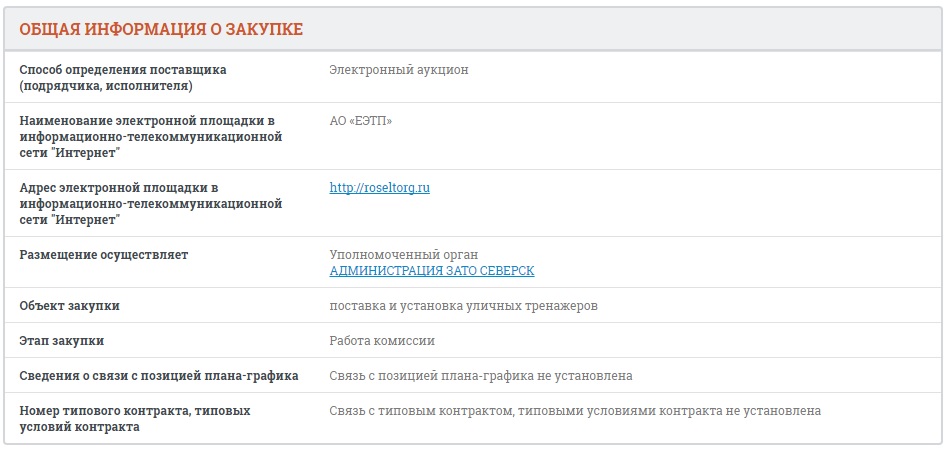Image resolution: width=950 pixels, height=451 pixels.
Task: Select the типовой контракт connection not established value
Action: (x=575, y=411)
